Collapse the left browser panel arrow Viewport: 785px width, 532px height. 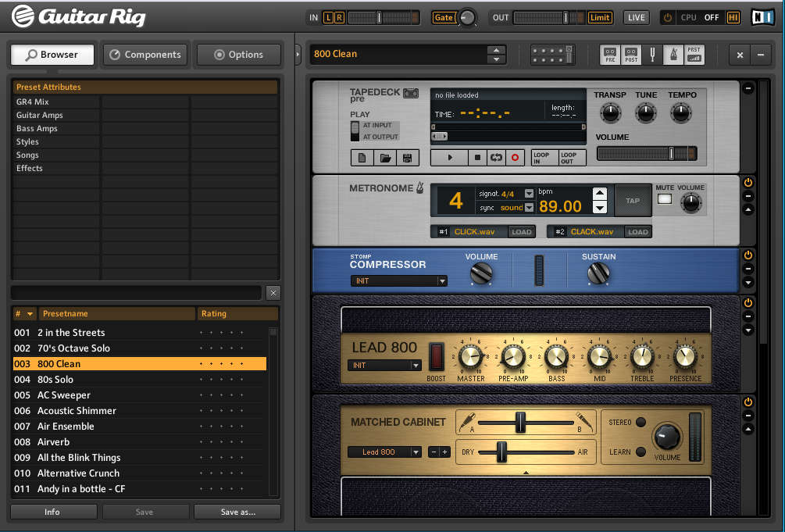pos(298,54)
